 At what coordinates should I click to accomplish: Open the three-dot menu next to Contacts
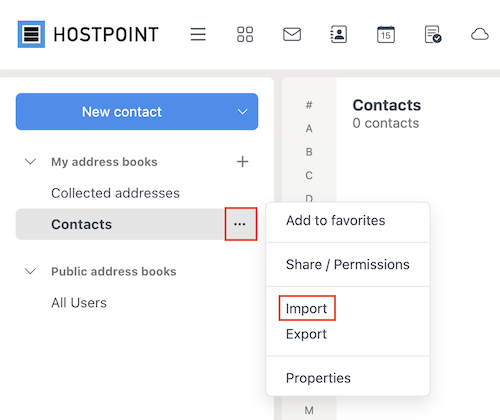tap(240, 224)
